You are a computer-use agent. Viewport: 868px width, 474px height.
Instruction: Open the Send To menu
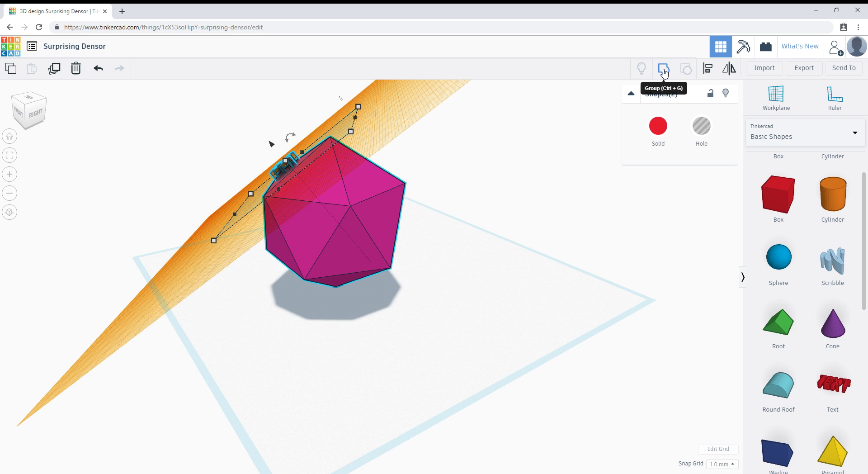coord(844,68)
